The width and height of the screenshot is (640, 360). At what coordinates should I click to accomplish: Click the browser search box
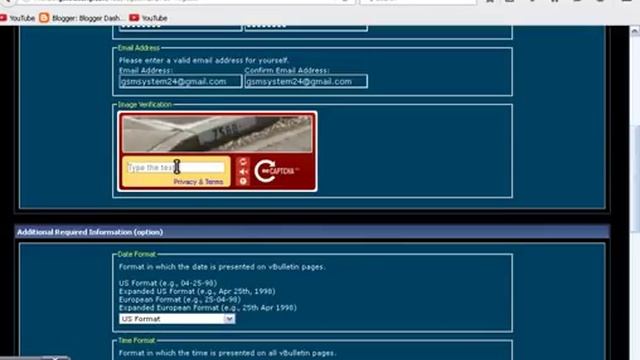[x=418, y=1]
